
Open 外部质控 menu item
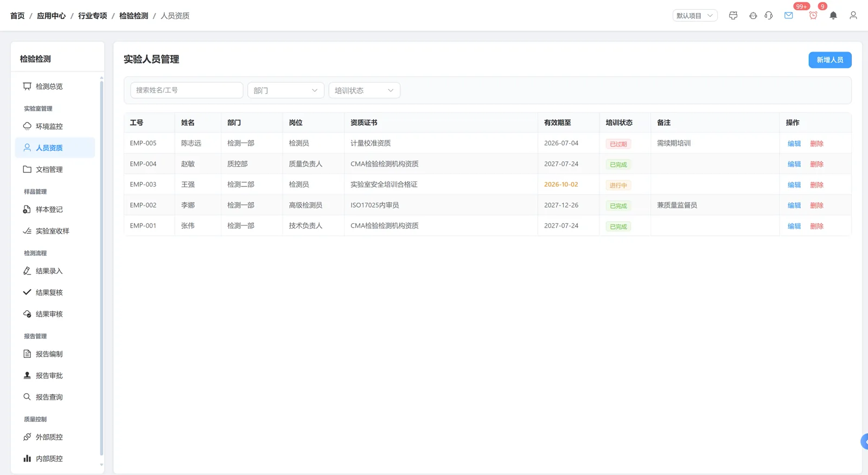[55, 437]
